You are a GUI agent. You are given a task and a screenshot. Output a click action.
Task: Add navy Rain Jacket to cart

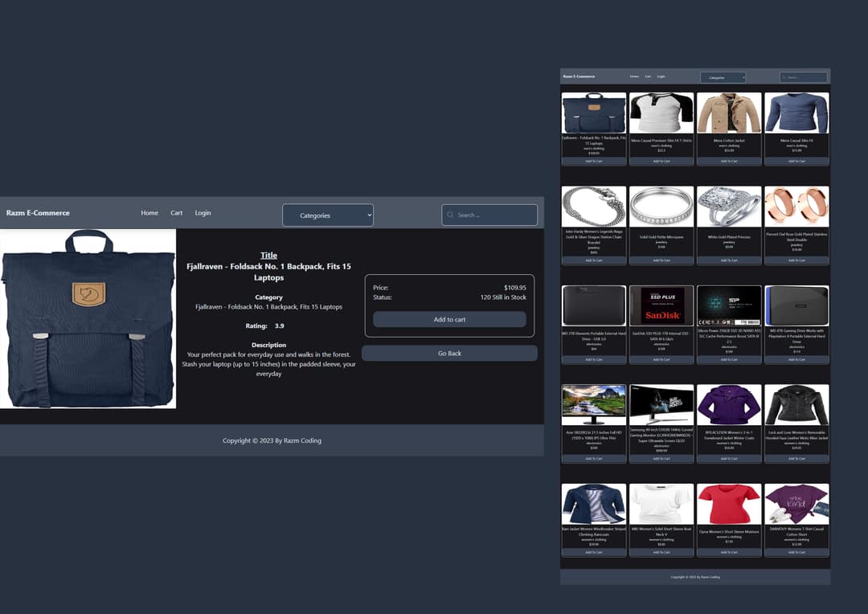coord(594,552)
